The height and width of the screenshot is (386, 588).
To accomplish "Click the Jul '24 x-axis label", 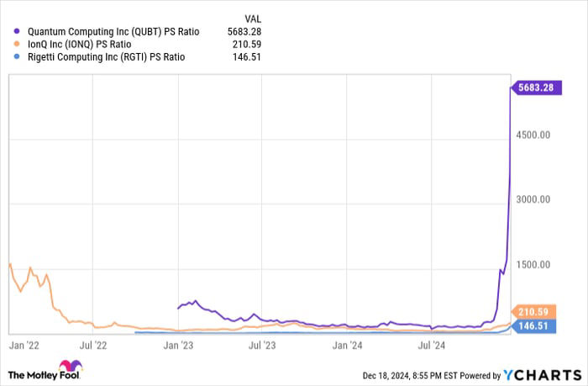I will pyautogui.click(x=431, y=345).
